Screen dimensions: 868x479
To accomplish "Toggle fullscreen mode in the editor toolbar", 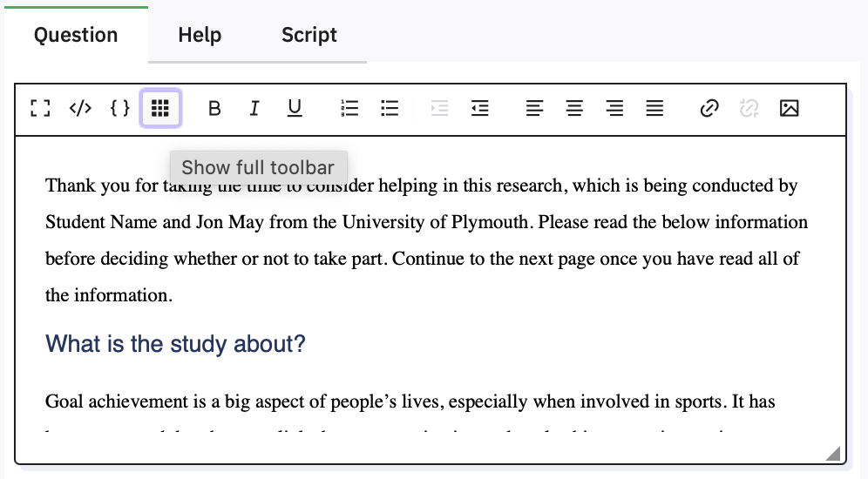I will (39, 109).
